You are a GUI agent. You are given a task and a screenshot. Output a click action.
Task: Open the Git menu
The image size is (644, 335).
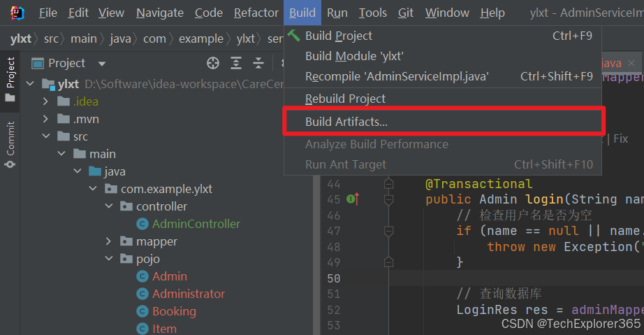coord(406,13)
